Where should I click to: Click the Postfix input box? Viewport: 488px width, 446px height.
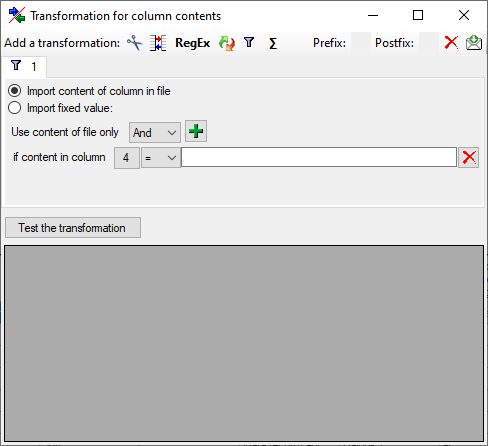tap(429, 43)
